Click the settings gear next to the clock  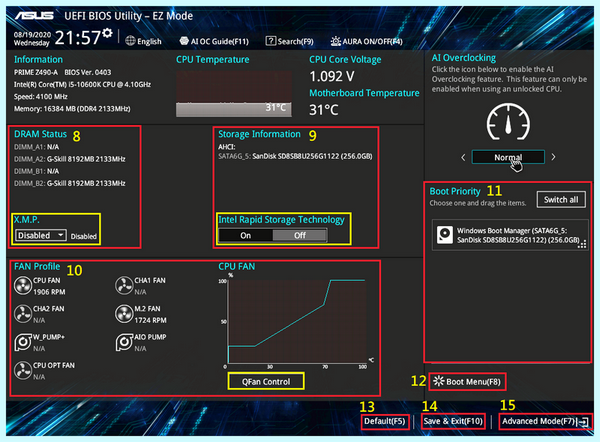tap(108, 33)
